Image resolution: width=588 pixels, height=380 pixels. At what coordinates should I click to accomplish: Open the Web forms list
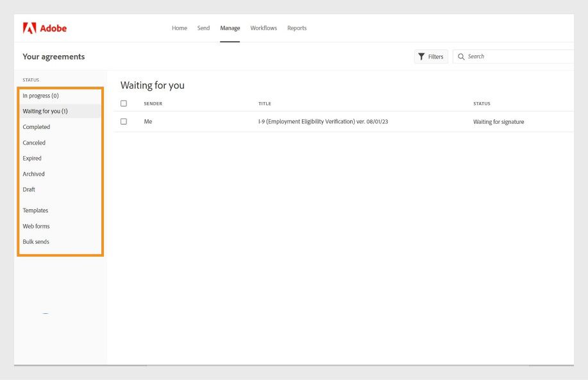(x=35, y=226)
